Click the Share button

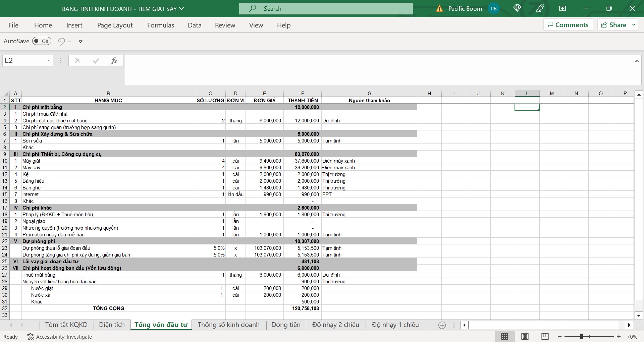614,25
